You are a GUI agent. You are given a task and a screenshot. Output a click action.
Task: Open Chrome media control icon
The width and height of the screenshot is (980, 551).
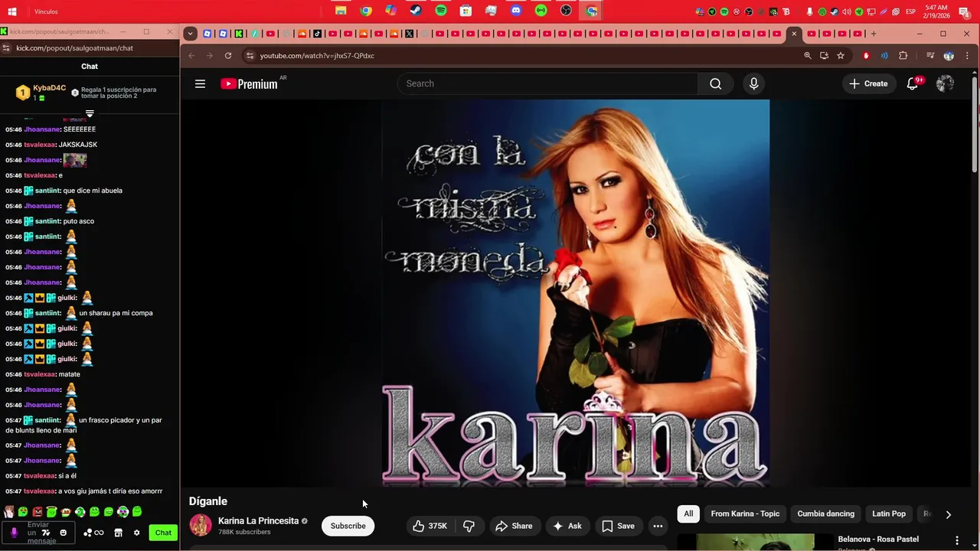(930, 56)
